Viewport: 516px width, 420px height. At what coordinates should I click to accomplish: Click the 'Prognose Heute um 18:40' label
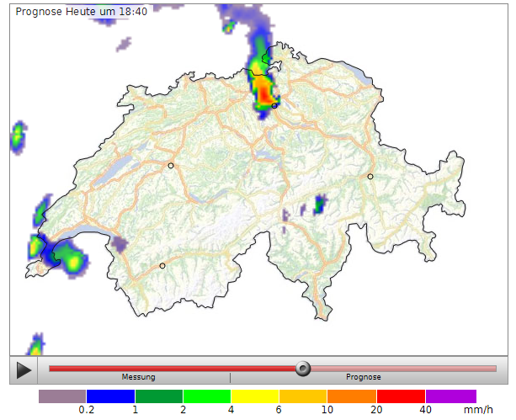click(x=81, y=12)
